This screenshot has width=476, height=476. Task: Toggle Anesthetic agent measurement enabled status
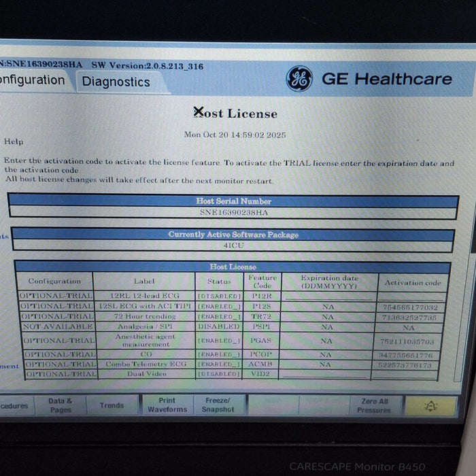219,341
